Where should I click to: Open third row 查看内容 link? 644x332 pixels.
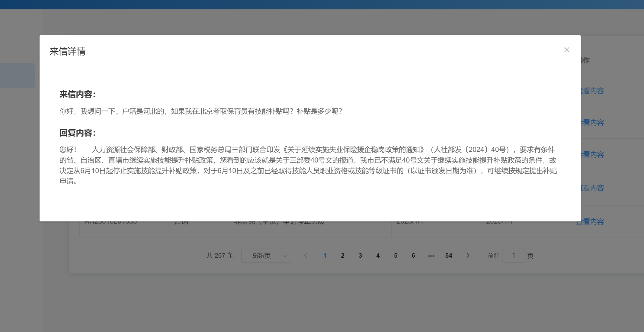click(x=592, y=155)
